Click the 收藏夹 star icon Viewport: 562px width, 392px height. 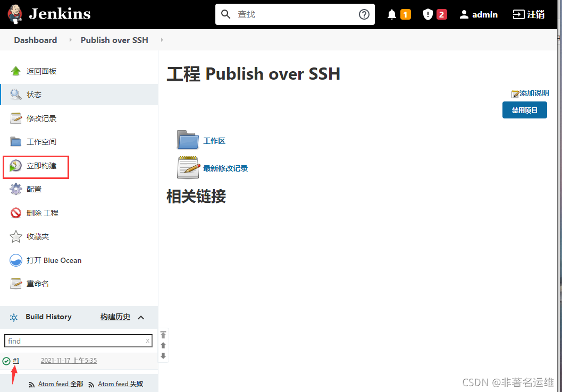(16, 236)
